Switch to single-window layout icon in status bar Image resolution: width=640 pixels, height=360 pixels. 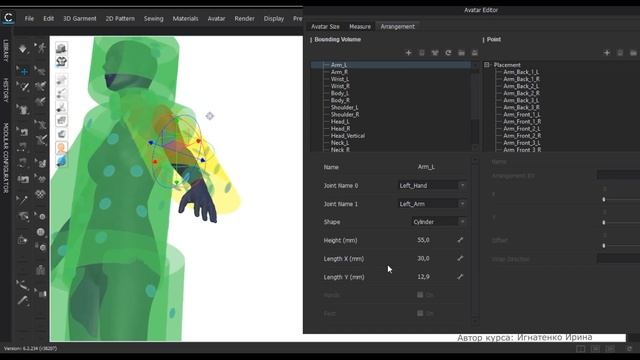point(580,349)
